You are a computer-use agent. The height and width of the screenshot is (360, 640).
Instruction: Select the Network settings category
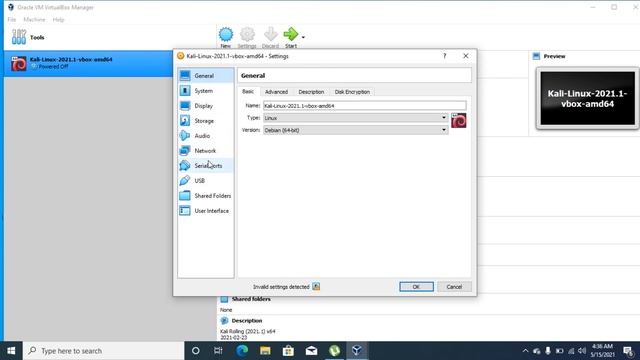(206, 151)
